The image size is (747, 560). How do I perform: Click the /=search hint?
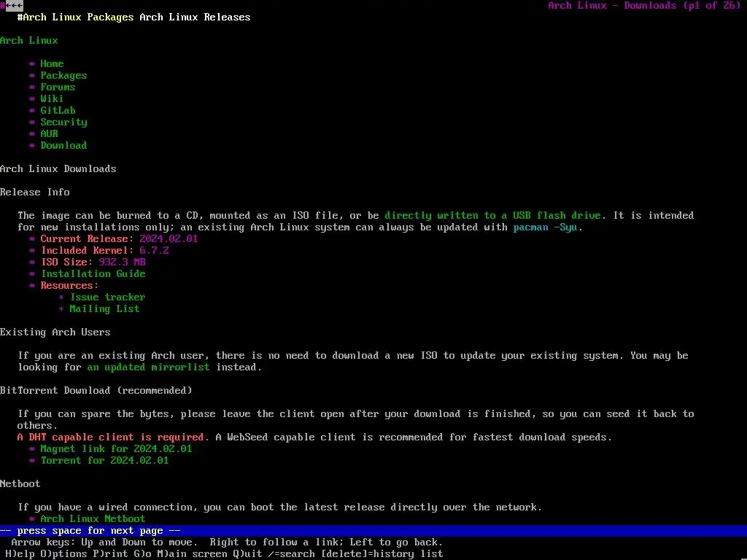point(291,554)
